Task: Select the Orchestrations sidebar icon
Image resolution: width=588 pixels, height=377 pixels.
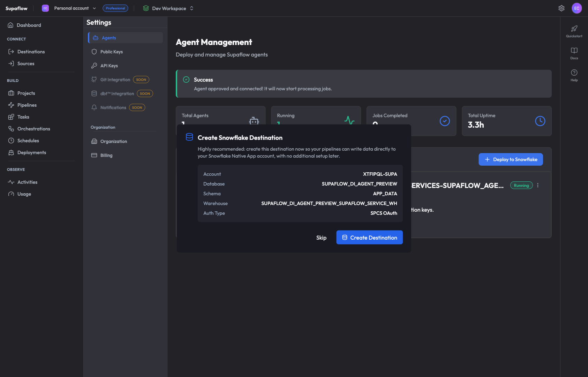Action: (10, 129)
